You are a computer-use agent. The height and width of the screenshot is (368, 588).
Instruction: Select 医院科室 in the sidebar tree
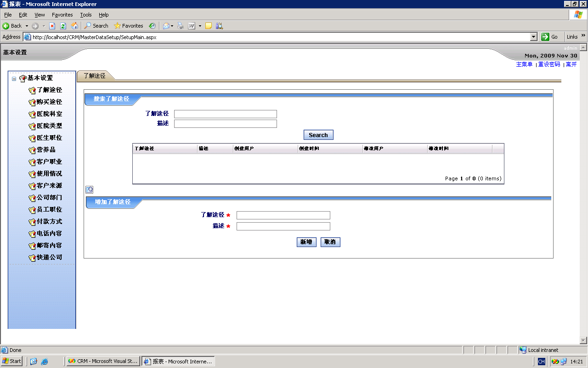49,114
